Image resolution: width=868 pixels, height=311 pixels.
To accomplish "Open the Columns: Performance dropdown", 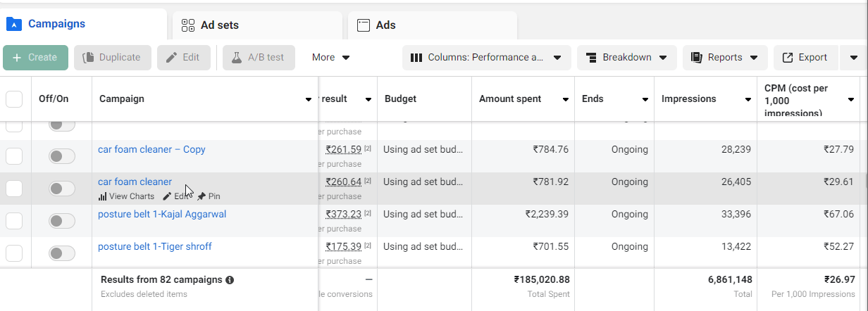I will (486, 58).
